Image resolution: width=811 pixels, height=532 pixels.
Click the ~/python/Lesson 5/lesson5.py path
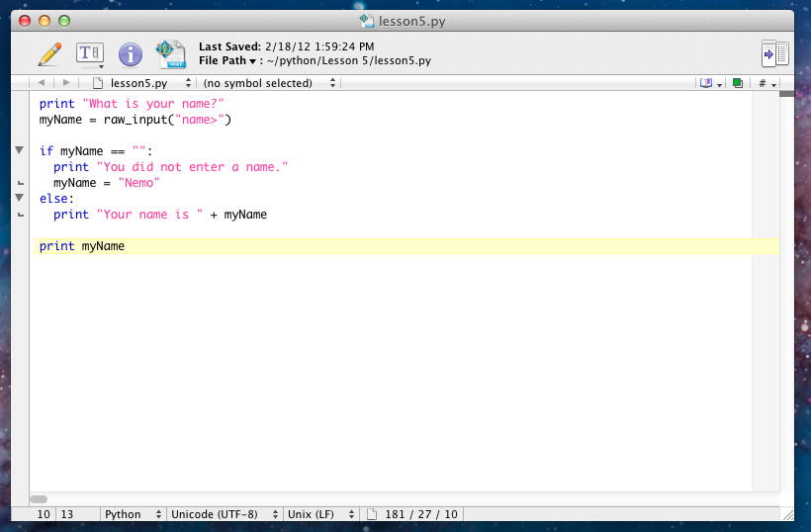tap(349, 60)
